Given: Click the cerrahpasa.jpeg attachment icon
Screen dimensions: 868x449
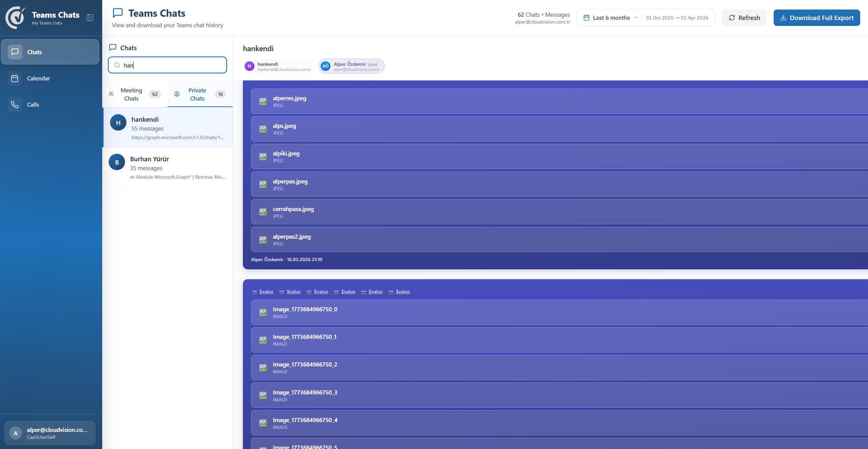Looking at the screenshot, I should tap(263, 212).
